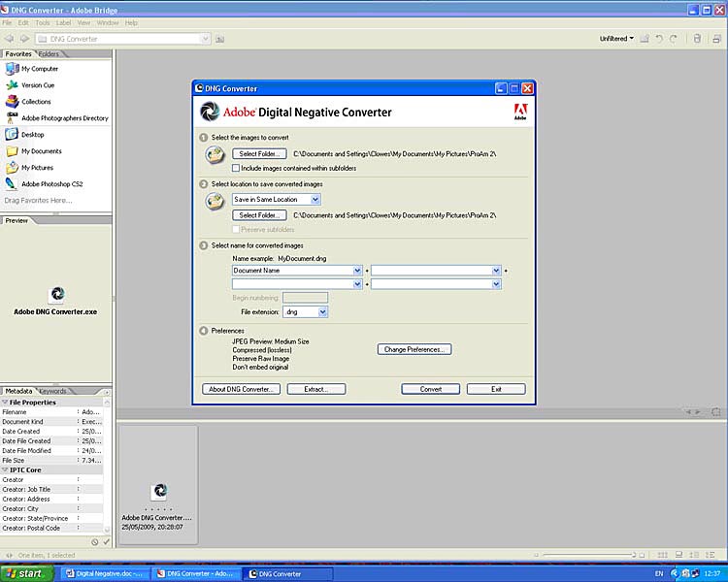This screenshot has height=582, width=728.
Task: Open the Document Name dropdown
Action: (297, 271)
